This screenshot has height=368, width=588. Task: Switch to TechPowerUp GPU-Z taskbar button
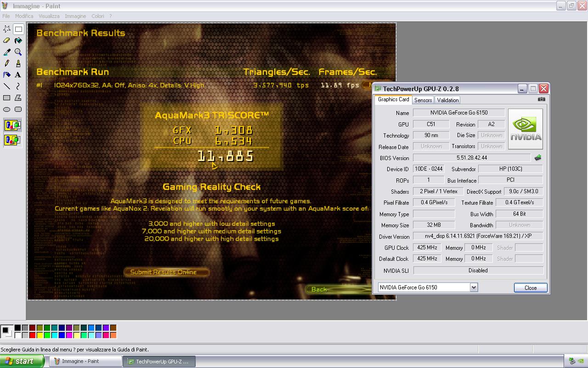[x=159, y=362]
